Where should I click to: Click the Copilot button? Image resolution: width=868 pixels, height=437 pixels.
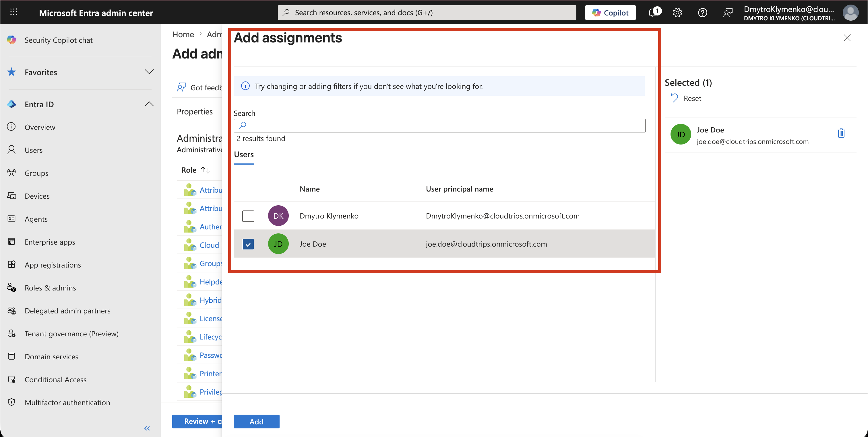[x=610, y=12]
